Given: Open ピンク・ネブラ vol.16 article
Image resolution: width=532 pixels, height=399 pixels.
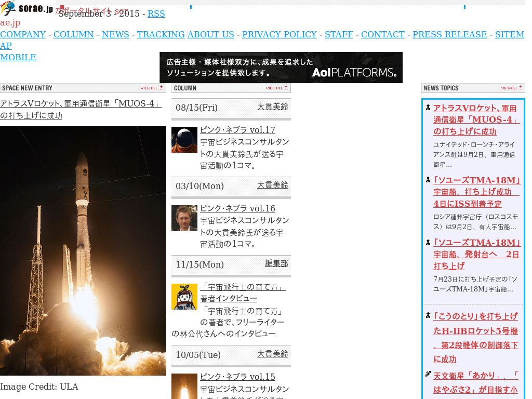Looking at the screenshot, I should coord(237,208).
